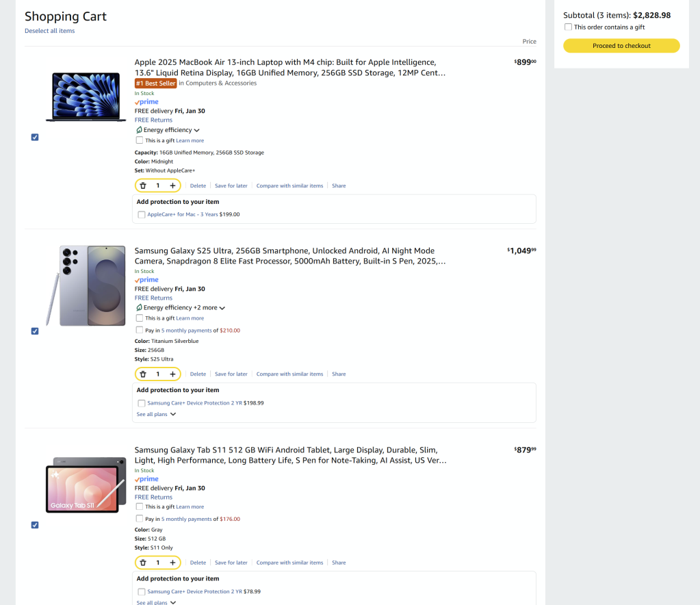The height and width of the screenshot is (605, 700).
Task: Click the trash icon for the MacBook Air
Action: tap(143, 185)
